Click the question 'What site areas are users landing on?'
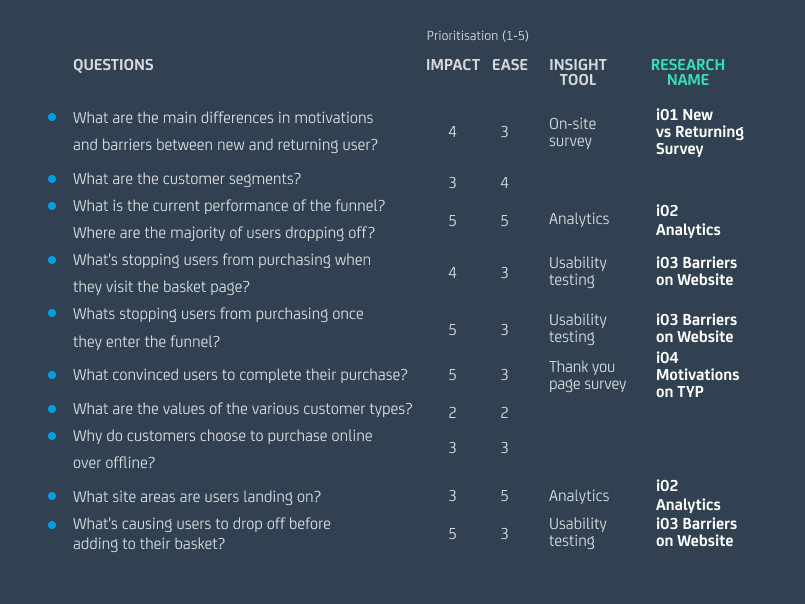 (197, 496)
